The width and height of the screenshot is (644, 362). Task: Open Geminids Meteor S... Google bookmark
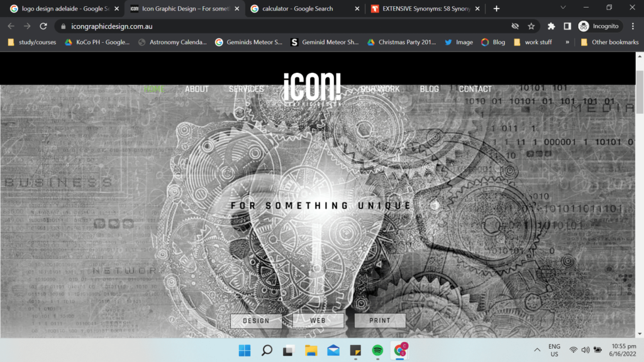pyautogui.click(x=249, y=42)
